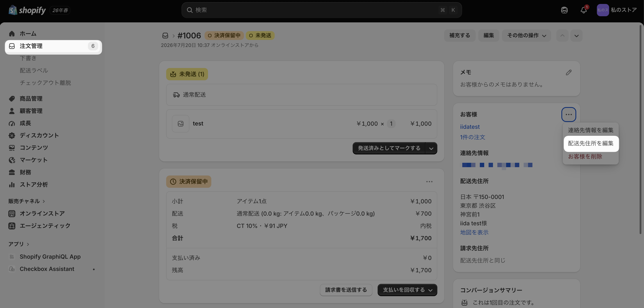Screen dimensions: 644x308
Task: Open チェックアウト離脱 submenu item
Action: coord(45,82)
